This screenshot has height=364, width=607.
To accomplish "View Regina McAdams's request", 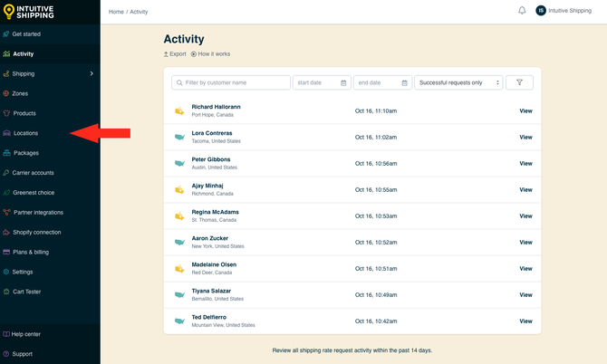I will tap(525, 216).
